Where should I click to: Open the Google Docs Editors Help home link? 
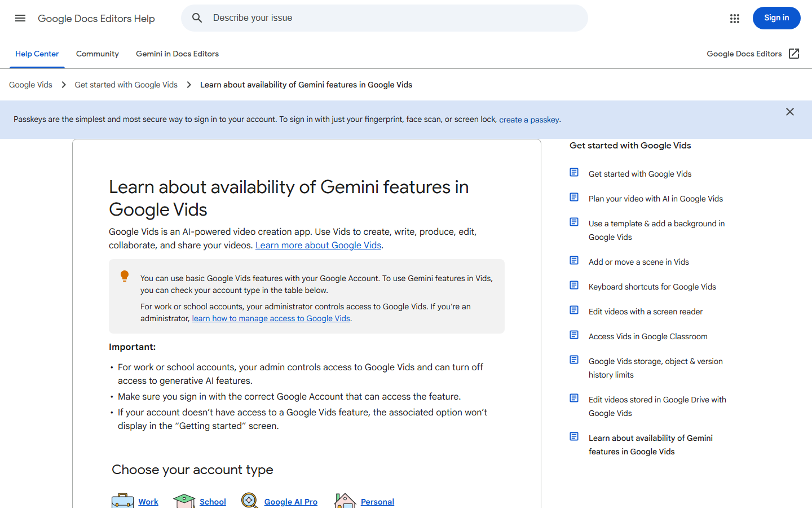point(96,19)
